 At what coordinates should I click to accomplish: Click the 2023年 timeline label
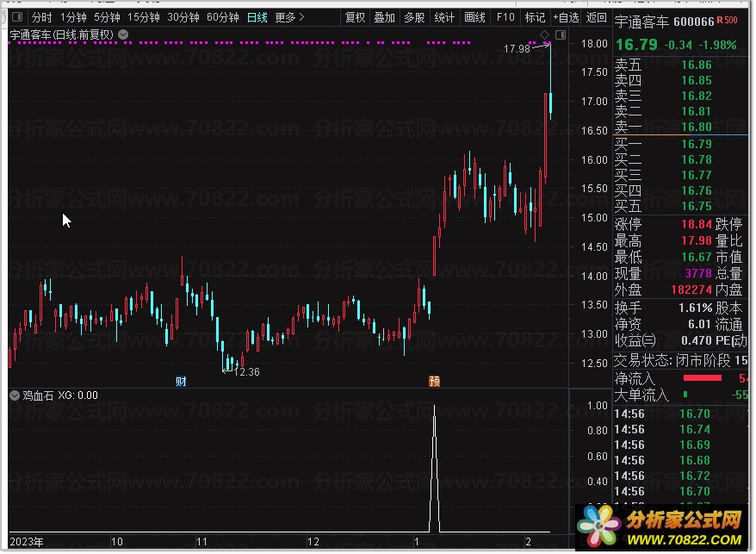[27, 542]
